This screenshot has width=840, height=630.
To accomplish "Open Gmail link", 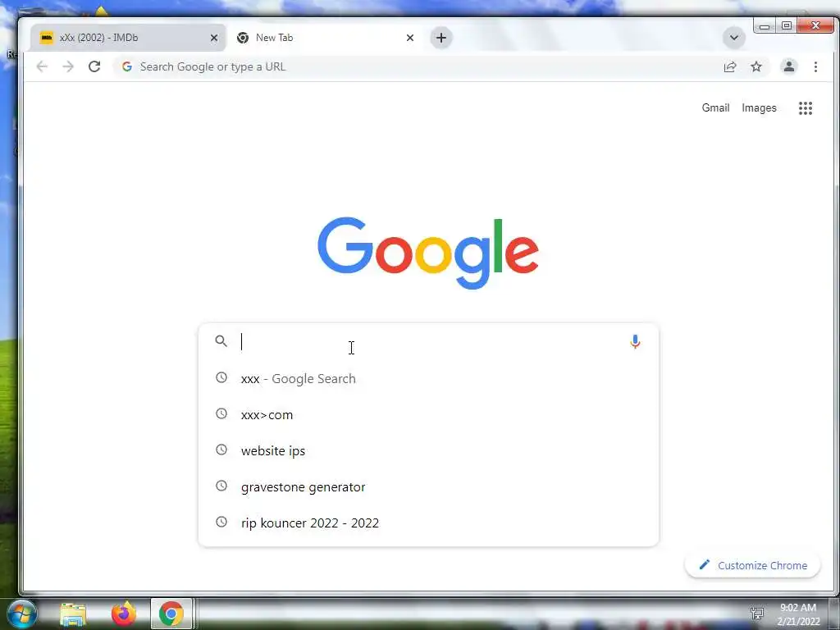I will tap(715, 107).
